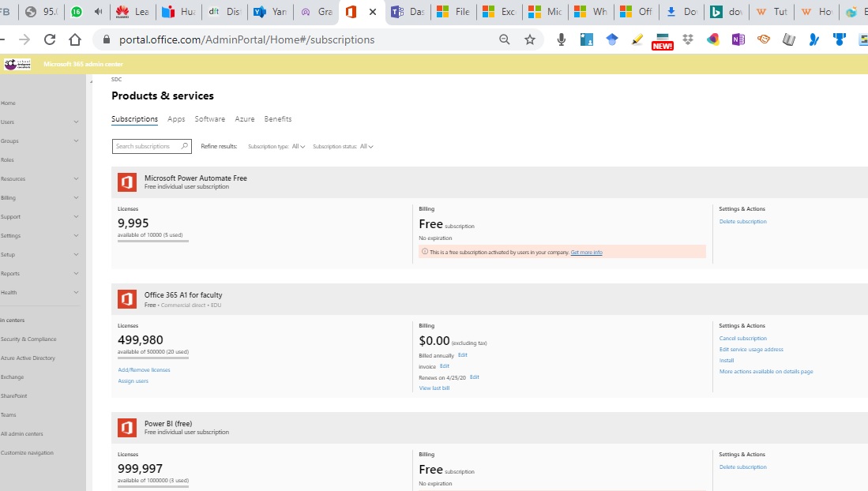Viewport: 868px width, 491px height.
Task: Click Edit service usage address
Action: pos(751,349)
